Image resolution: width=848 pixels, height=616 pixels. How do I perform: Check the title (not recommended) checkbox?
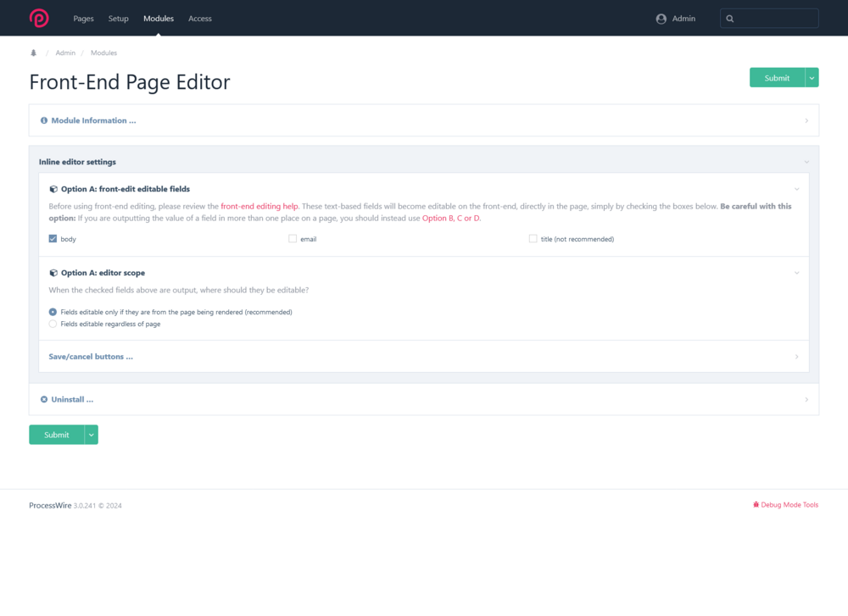coord(533,239)
